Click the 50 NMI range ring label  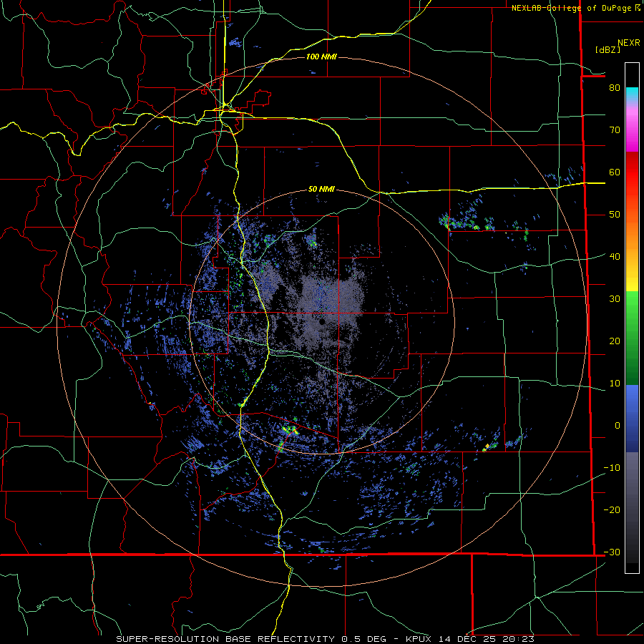click(321, 190)
